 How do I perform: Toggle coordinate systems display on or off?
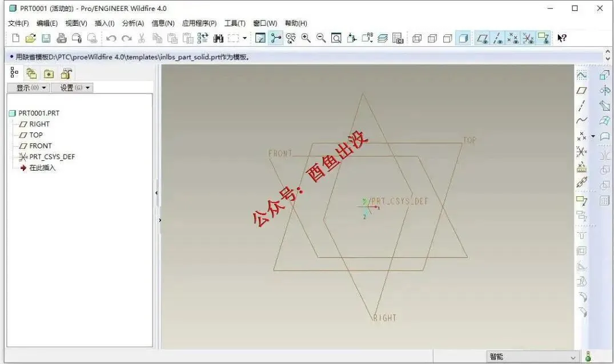click(x=528, y=38)
